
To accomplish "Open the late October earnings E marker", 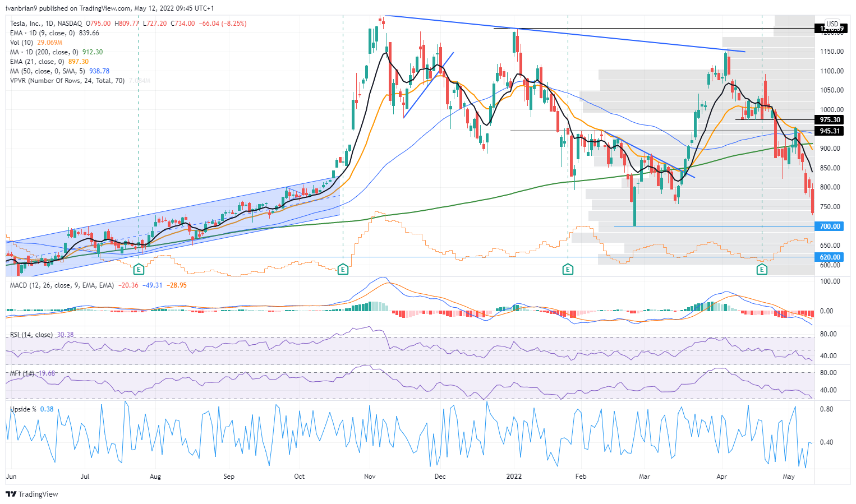I will [x=343, y=270].
